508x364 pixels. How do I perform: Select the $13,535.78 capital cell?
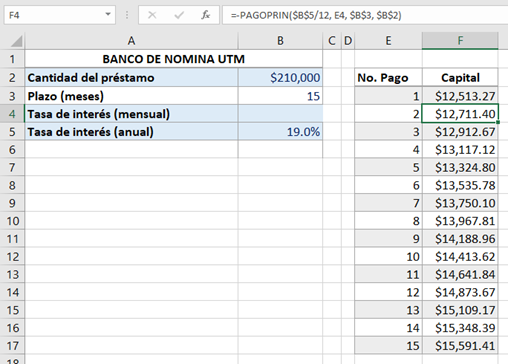[460, 185]
